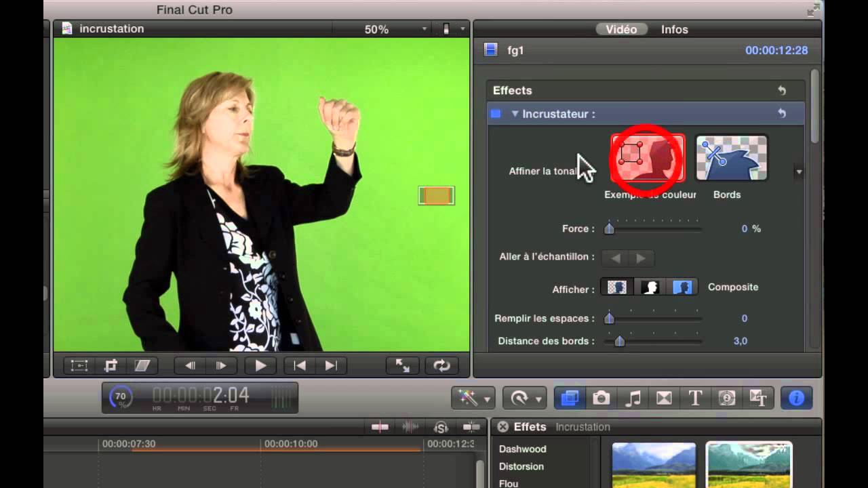Enter full screen playback
The image size is (868, 488).
pyautogui.click(x=403, y=365)
